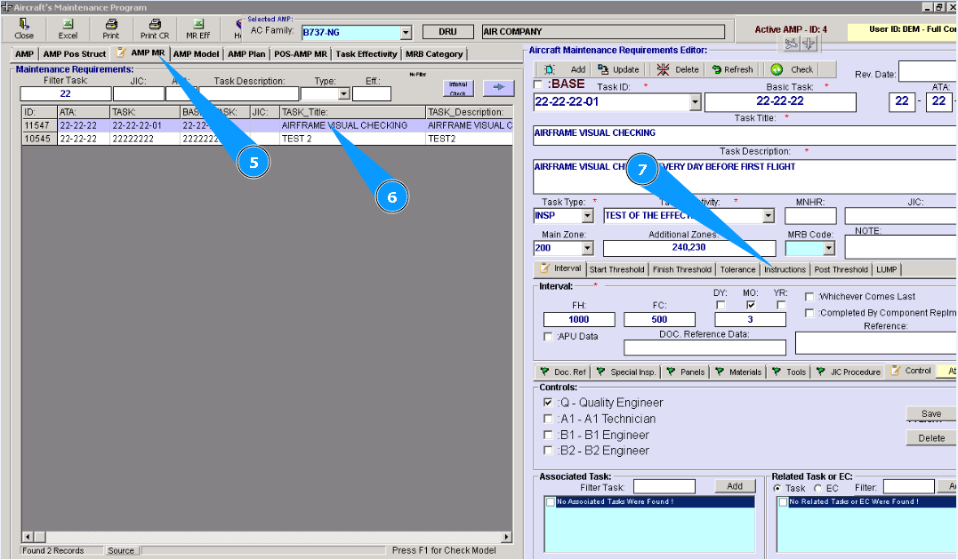Screen dimensions: 958x560
Task: Toggle the YR interval checkbox
Action: point(781,305)
